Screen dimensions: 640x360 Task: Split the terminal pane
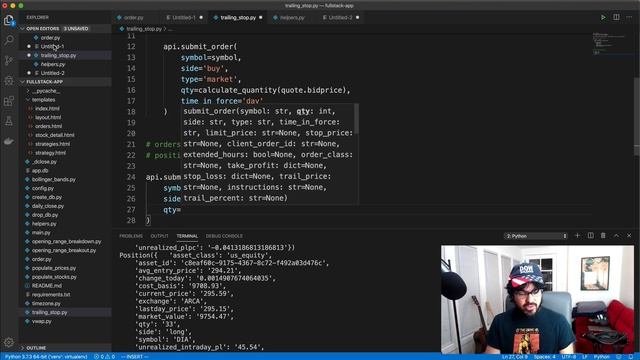coord(590,236)
